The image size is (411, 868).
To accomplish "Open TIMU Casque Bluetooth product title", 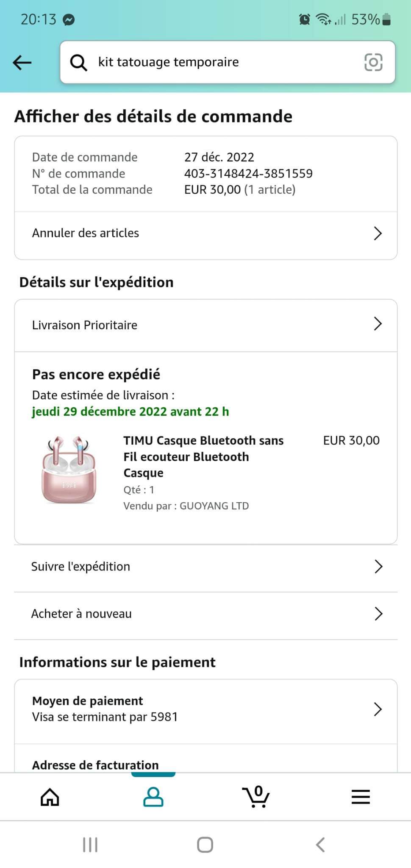I will tap(203, 456).
